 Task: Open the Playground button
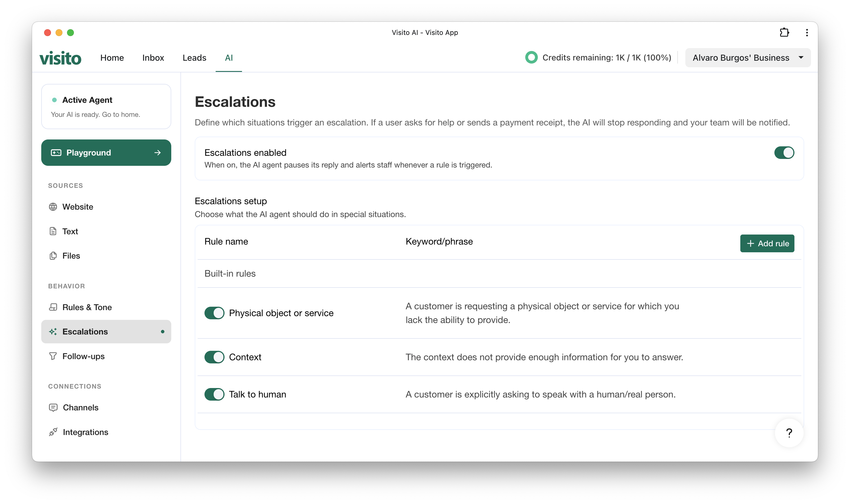(x=106, y=153)
